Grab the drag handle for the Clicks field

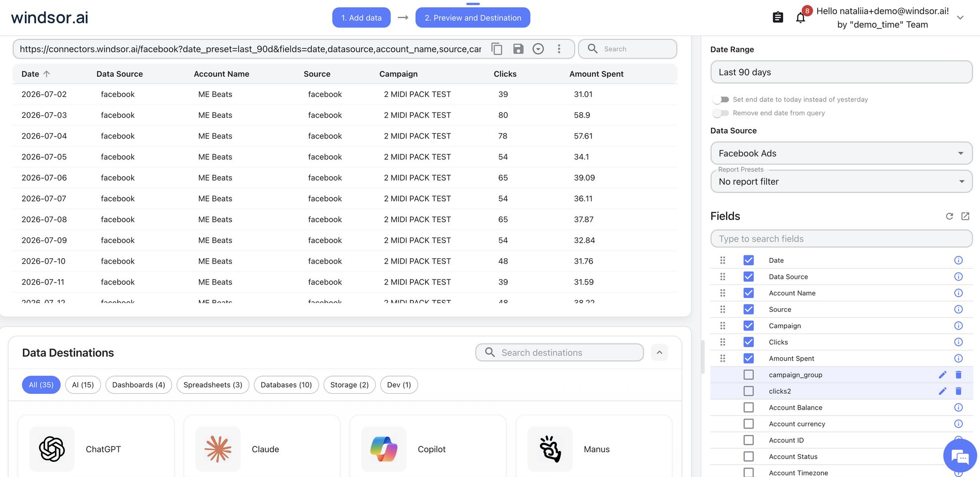723,342
